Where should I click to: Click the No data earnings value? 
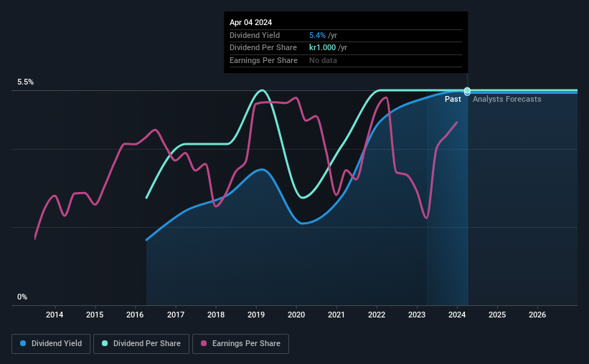point(323,60)
